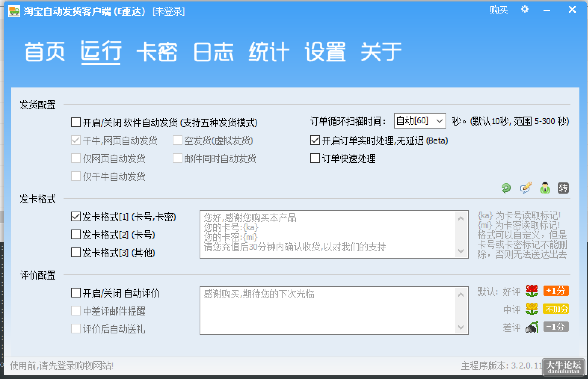588x379 pixels.
Task: Check 仅网页自动发货 checkbox
Action: point(76,158)
